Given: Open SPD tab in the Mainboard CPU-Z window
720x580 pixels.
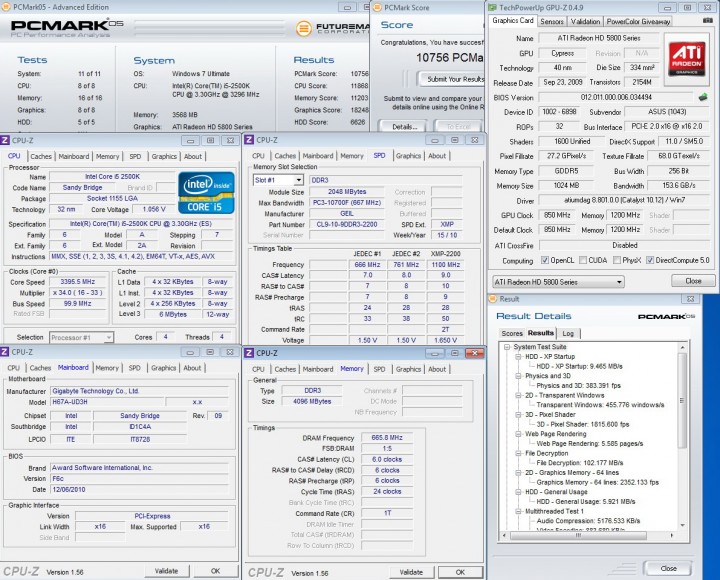Looking at the screenshot, I should (x=135, y=368).
